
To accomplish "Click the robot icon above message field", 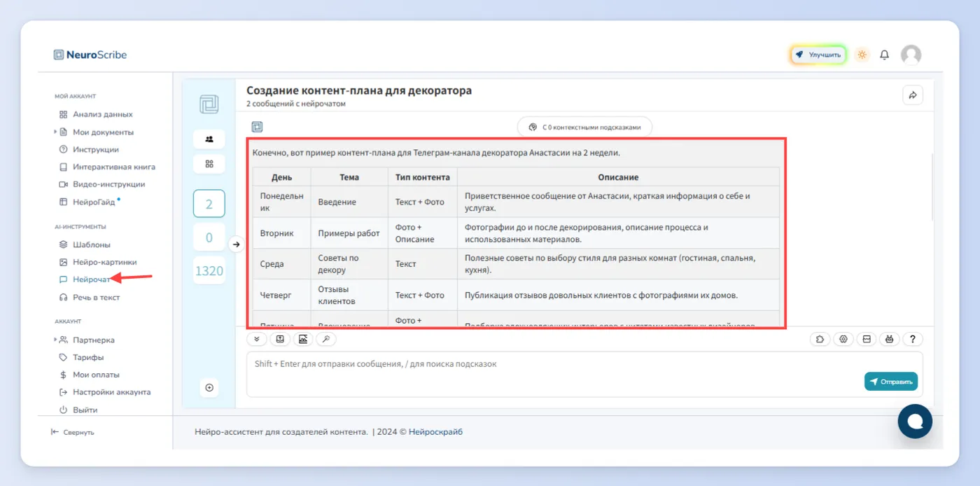I will 889,339.
